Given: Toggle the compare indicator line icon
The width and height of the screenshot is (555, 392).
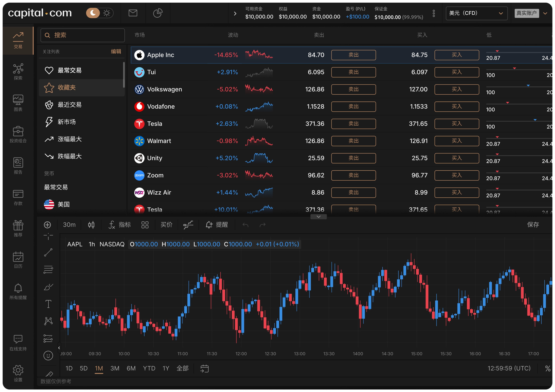Looking at the screenshot, I should [x=188, y=225].
